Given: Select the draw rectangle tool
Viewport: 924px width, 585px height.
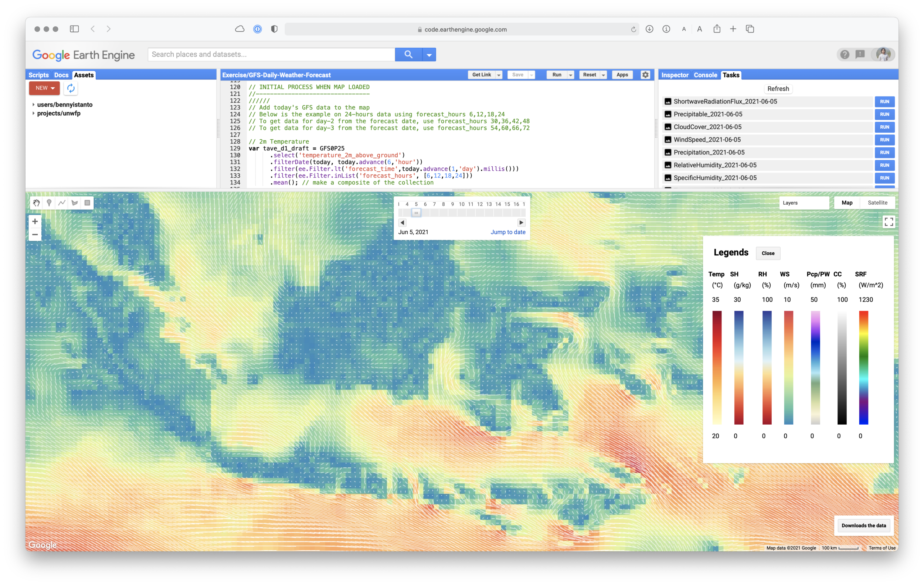Looking at the screenshot, I should click(88, 203).
